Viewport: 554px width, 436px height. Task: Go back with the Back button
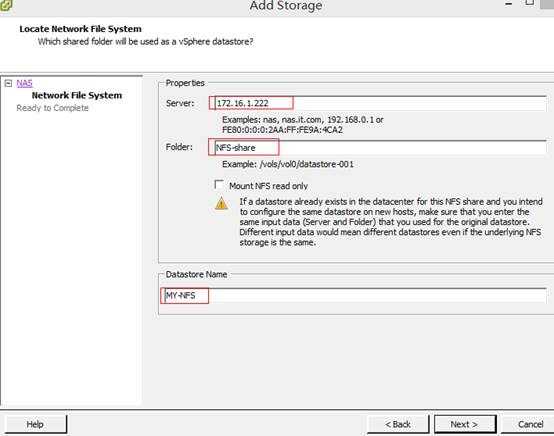(x=398, y=424)
